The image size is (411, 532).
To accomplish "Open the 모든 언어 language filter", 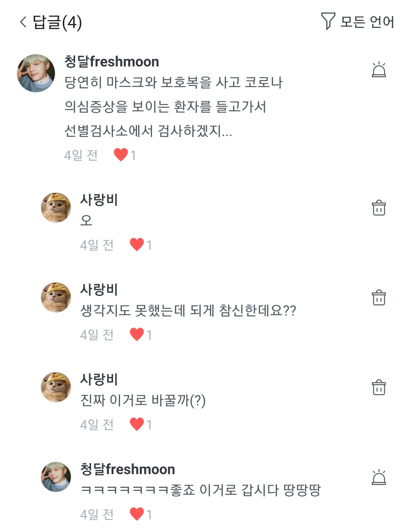I will pyautogui.click(x=367, y=22).
